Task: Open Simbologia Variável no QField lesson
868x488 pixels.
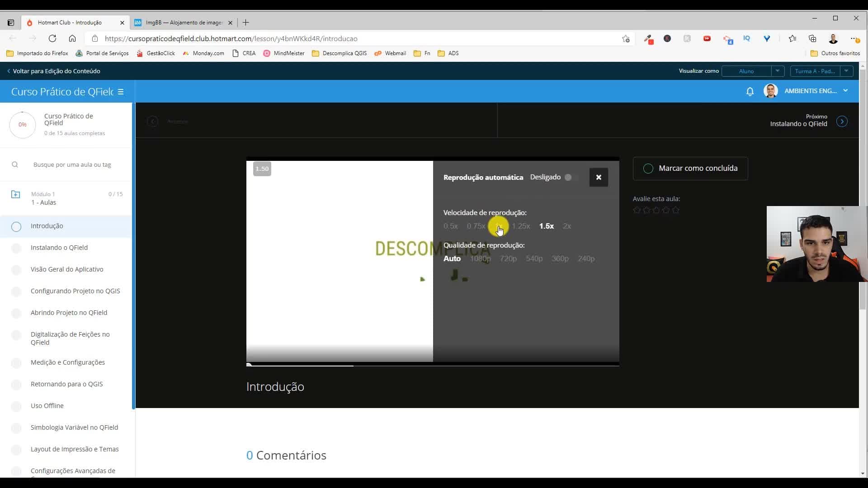Action: pyautogui.click(x=74, y=427)
